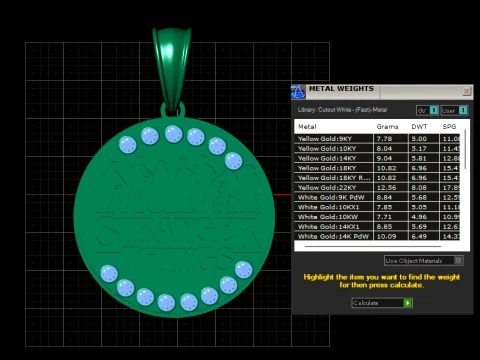Click DWT value 5.00

(x=419, y=139)
